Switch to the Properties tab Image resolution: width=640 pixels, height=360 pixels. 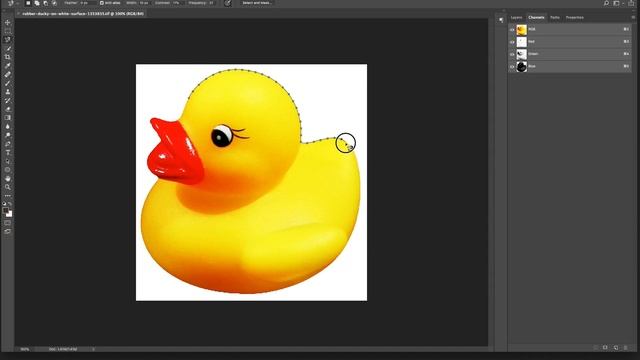coord(574,18)
